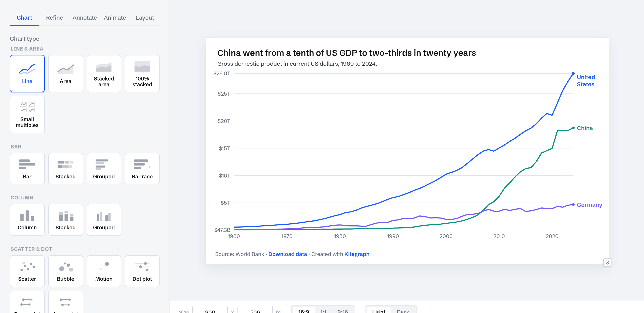The width and height of the screenshot is (644, 313).
Task: Click the chart resize handle icon
Action: click(x=607, y=262)
